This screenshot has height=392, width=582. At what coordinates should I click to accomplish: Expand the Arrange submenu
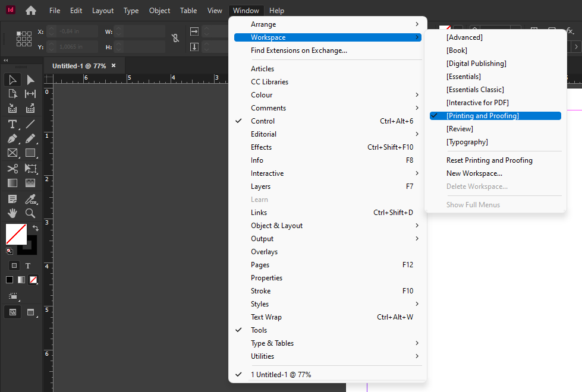(328, 24)
